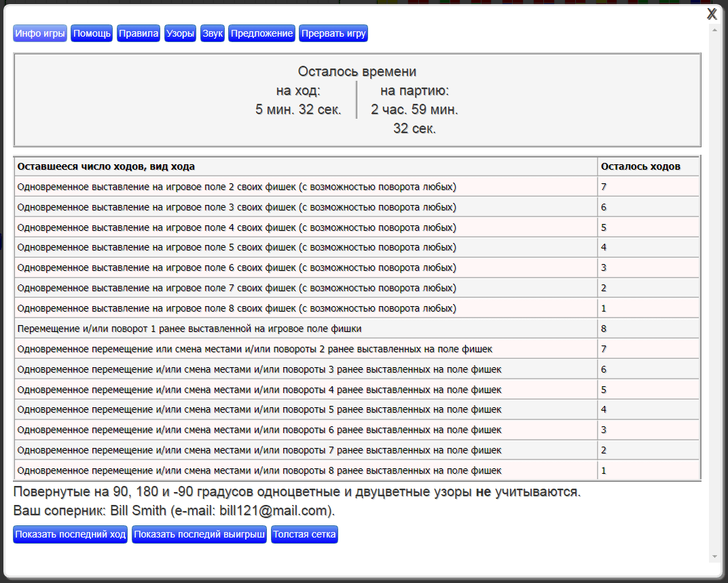
Task: Click the Предложение button
Action: click(261, 34)
